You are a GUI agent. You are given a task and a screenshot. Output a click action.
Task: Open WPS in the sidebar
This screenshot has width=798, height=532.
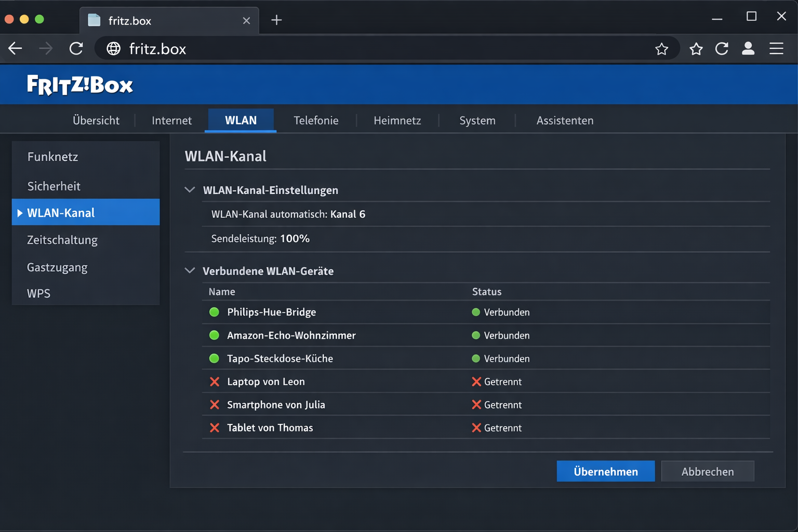point(86,294)
